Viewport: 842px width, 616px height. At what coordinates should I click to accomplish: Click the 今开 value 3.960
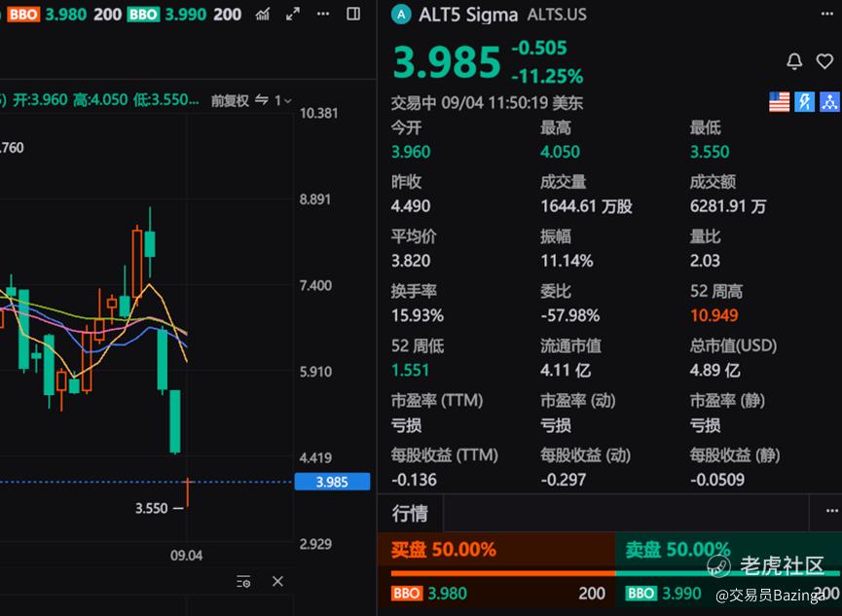coord(411,152)
